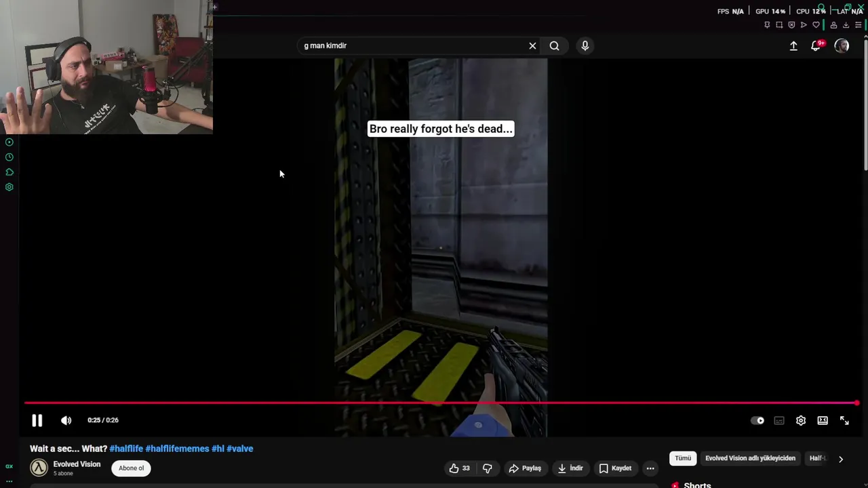The width and height of the screenshot is (868, 488).
Task: Select the Tümü filter chip
Action: 683,458
